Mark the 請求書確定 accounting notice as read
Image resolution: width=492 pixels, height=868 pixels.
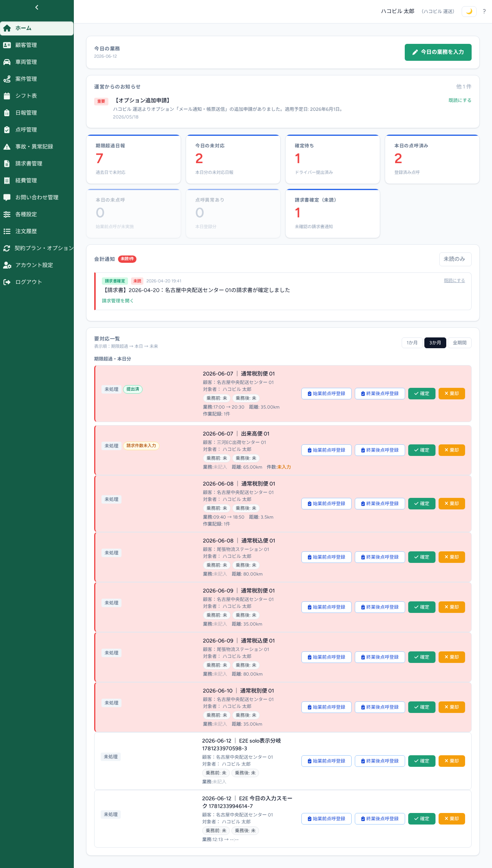(454, 280)
